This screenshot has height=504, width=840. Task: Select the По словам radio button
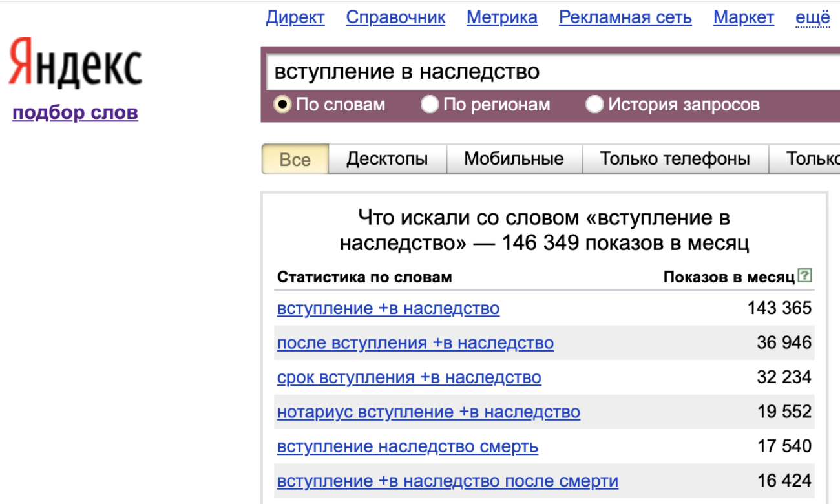pos(282,104)
